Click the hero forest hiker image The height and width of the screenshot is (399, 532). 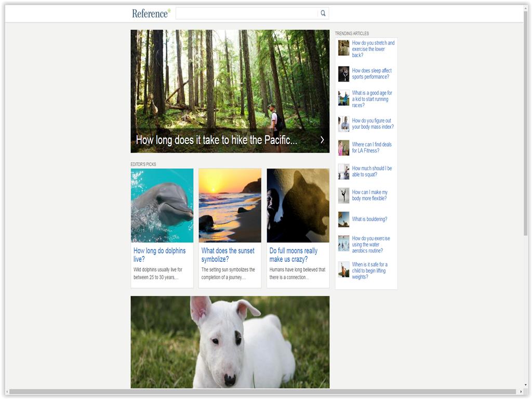(230, 91)
